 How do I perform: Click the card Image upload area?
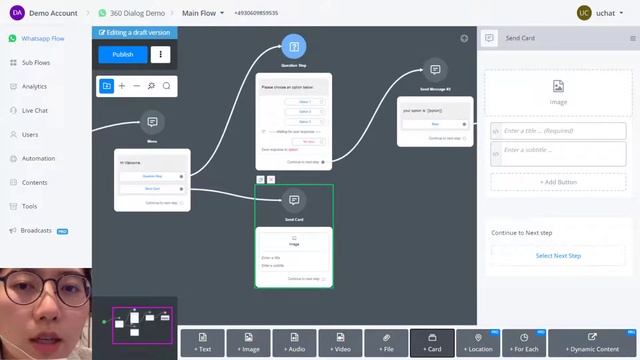point(558,93)
